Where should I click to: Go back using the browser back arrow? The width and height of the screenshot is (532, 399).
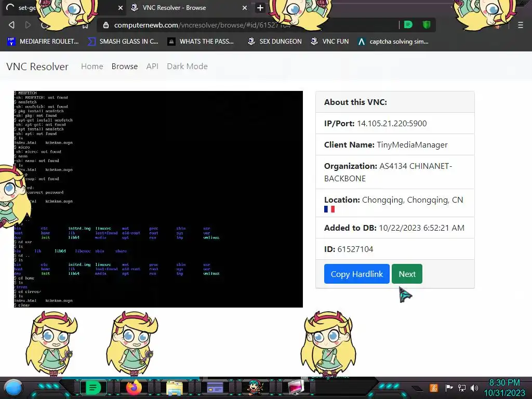coord(11,25)
